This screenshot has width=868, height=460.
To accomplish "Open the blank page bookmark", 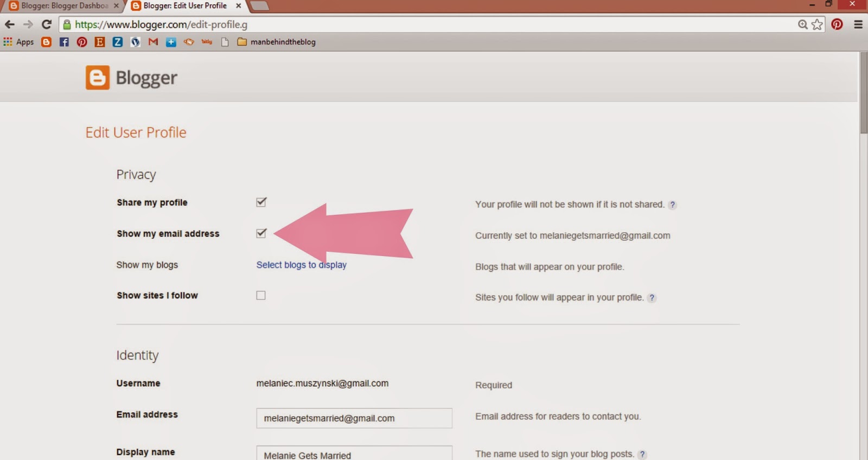I will 225,42.
